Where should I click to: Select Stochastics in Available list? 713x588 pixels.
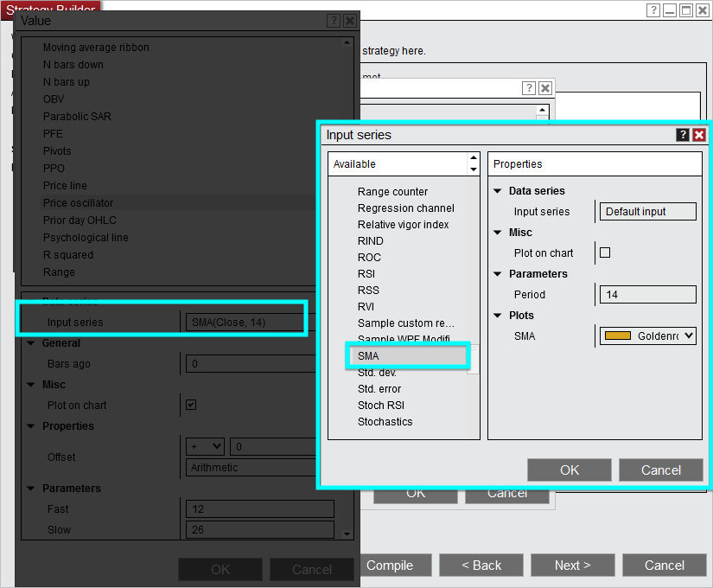[x=385, y=421]
